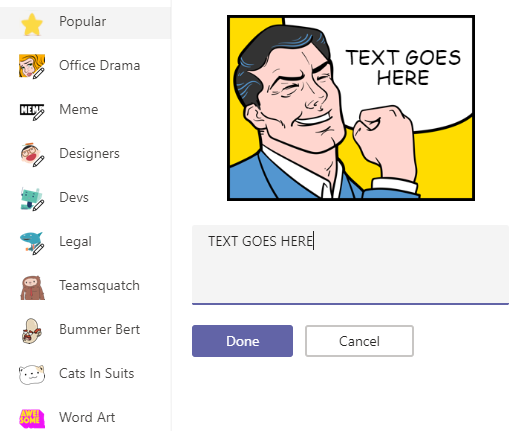The height and width of the screenshot is (431, 529).
Task: Switch to the Popular category label
Action: point(82,21)
